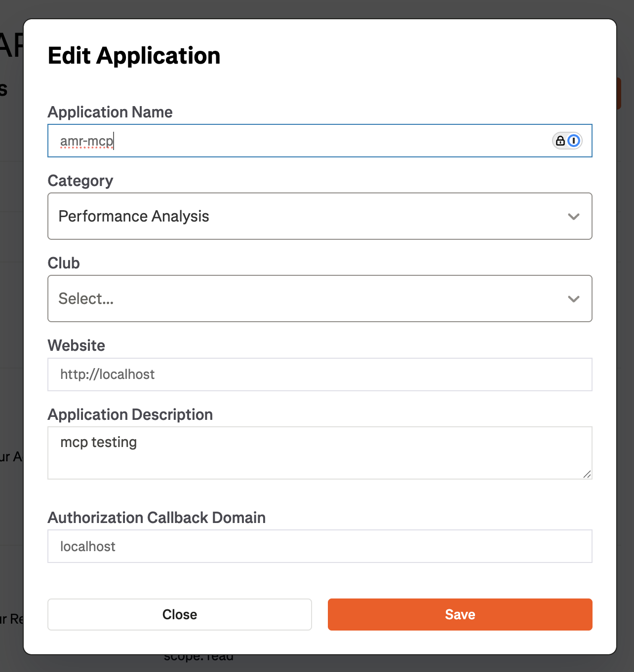Screen dimensions: 634x672
Task: Click the chevron on the Club selector
Action: tap(573, 299)
